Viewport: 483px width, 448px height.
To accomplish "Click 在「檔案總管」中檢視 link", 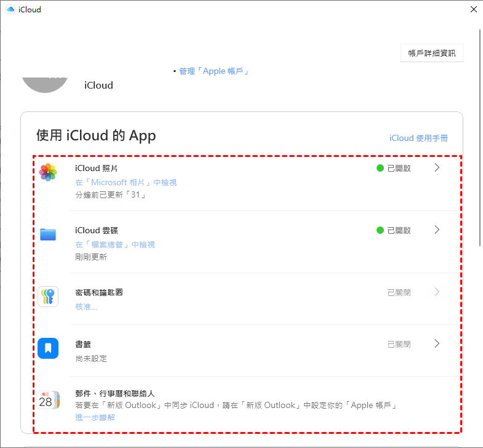I will [115, 245].
